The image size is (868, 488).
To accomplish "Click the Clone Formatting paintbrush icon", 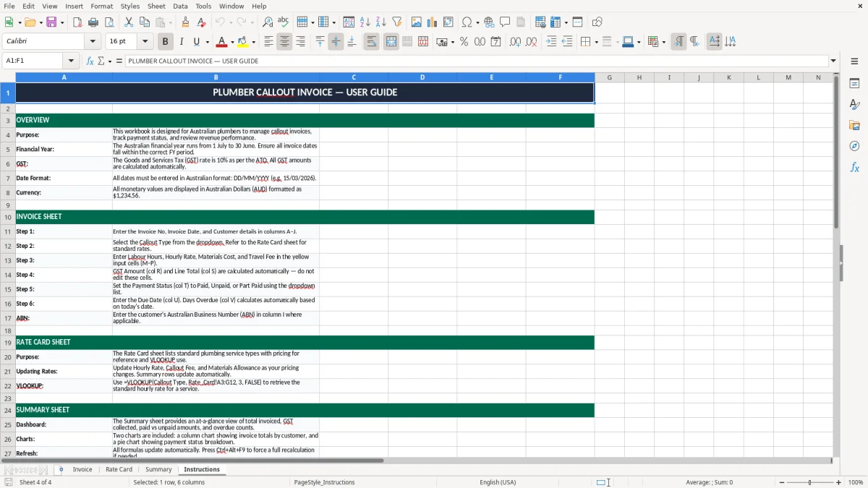I will [185, 22].
